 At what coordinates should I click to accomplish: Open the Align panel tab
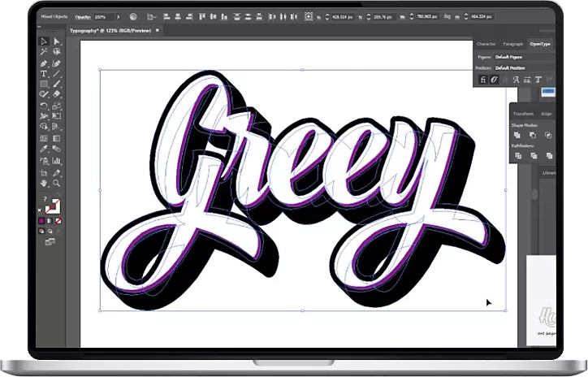click(x=547, y=114)
